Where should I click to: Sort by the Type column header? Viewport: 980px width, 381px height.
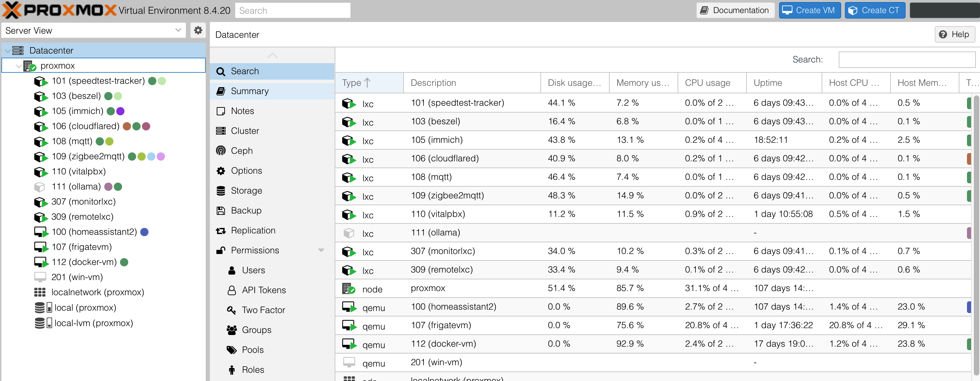[369, 83]
